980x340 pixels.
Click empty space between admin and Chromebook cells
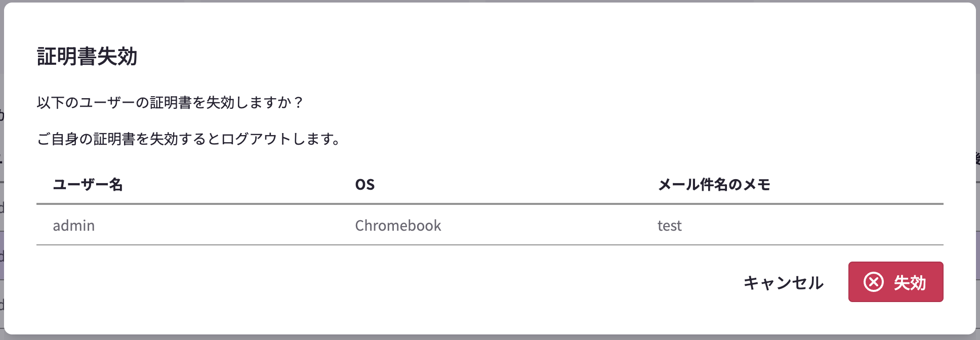pos(225,225)
